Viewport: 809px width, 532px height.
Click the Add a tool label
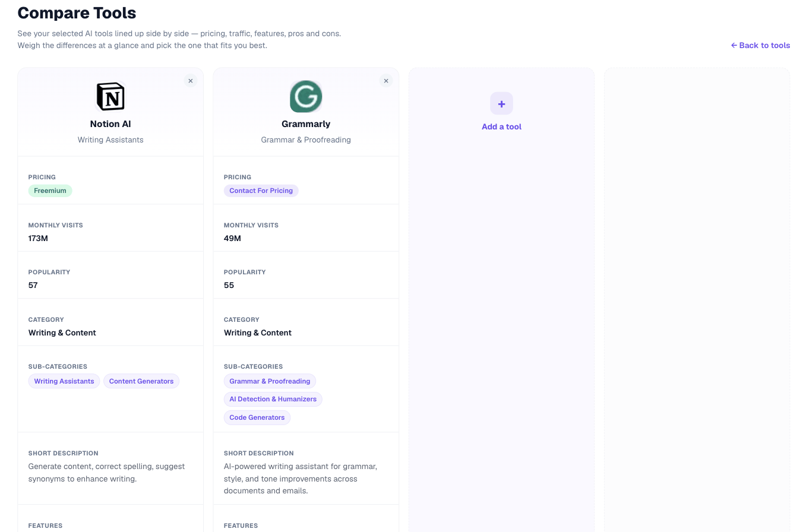[501, 126]
